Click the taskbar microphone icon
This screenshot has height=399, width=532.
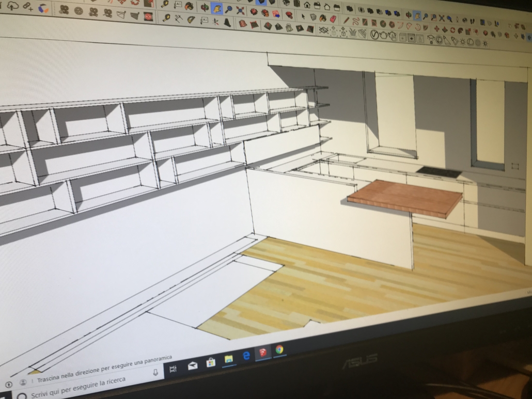point(155,373)
